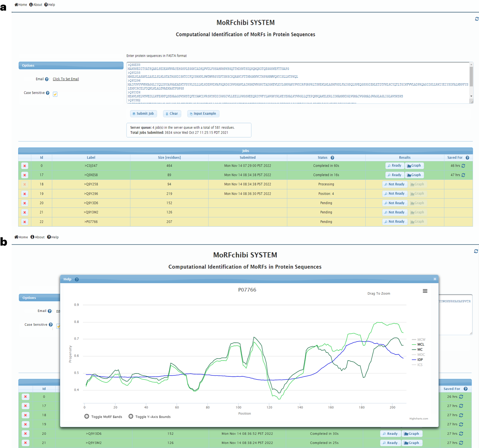Renew saved time for job >Q9XES8

pyautogui.click(x=463, y=175)
